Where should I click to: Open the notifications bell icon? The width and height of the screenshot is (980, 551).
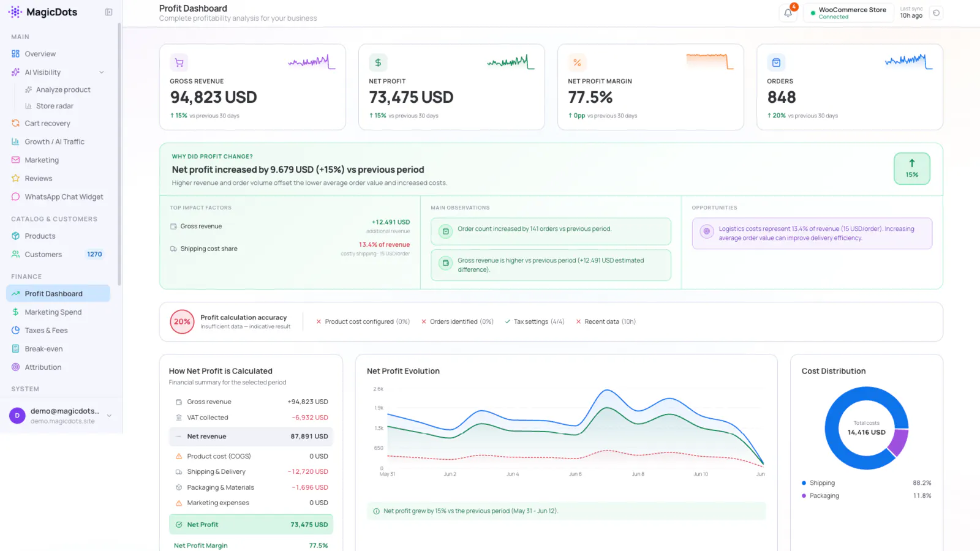coord(788,13)
